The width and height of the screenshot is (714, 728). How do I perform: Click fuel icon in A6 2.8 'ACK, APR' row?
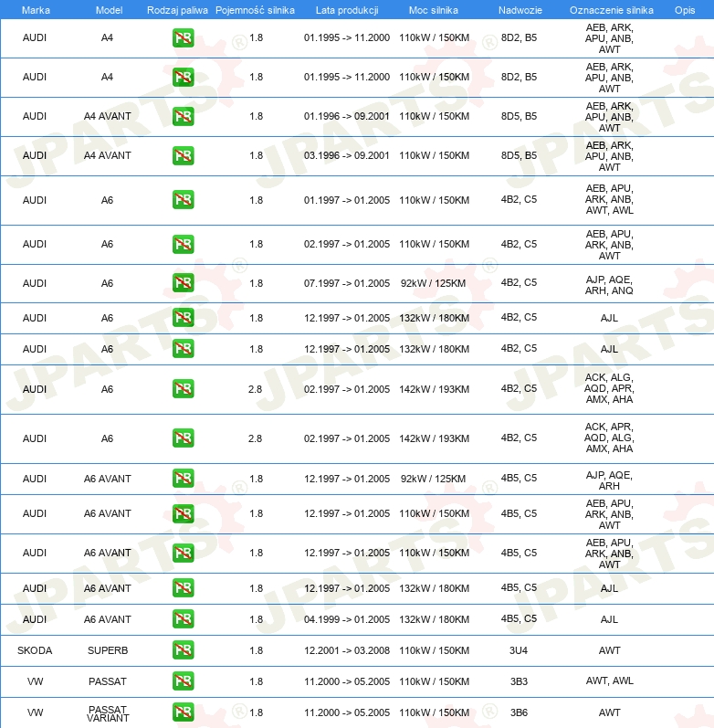(183, 438)
